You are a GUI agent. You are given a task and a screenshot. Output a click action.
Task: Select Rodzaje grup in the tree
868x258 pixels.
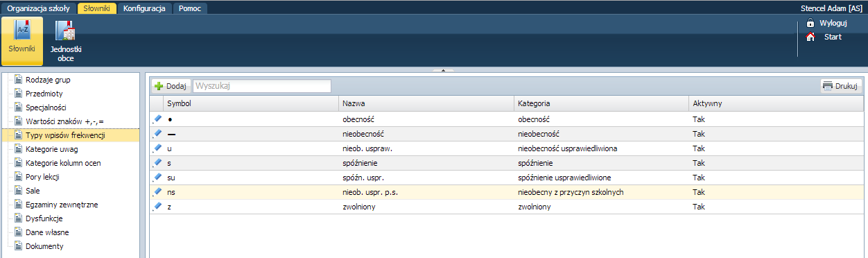tap(48, 80)
